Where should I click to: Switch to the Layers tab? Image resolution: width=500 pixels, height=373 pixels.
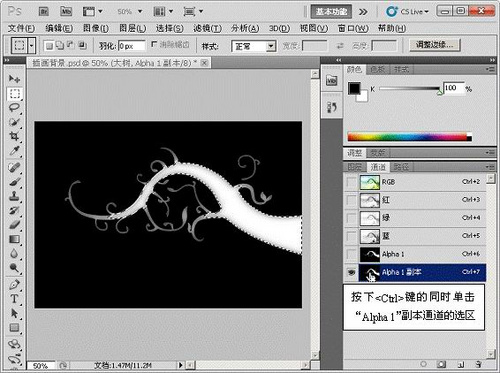coord(355,167)
